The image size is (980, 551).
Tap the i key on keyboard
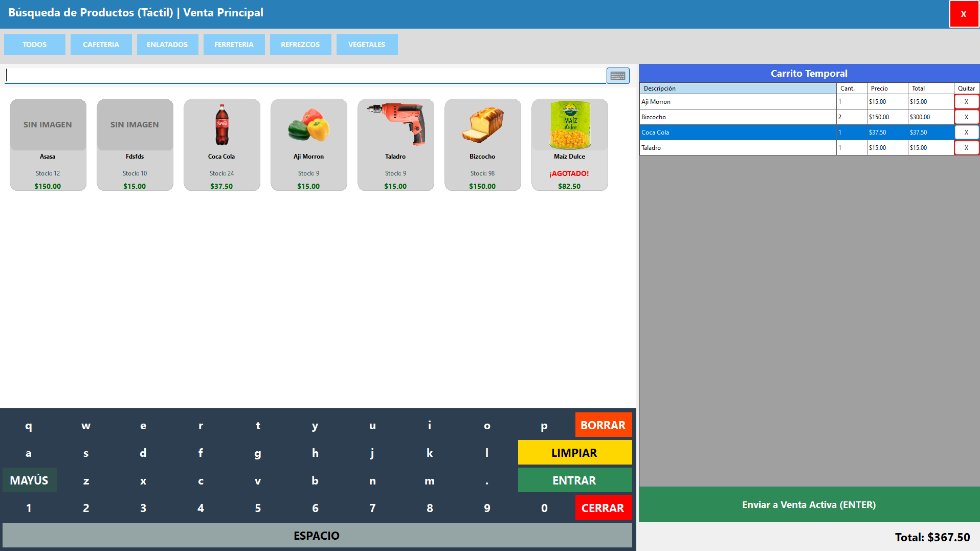(x=430, y=425)
